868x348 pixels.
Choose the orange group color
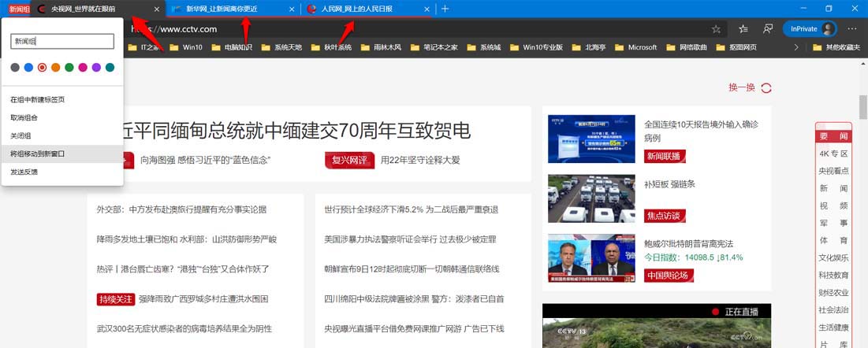click(55, 68)
